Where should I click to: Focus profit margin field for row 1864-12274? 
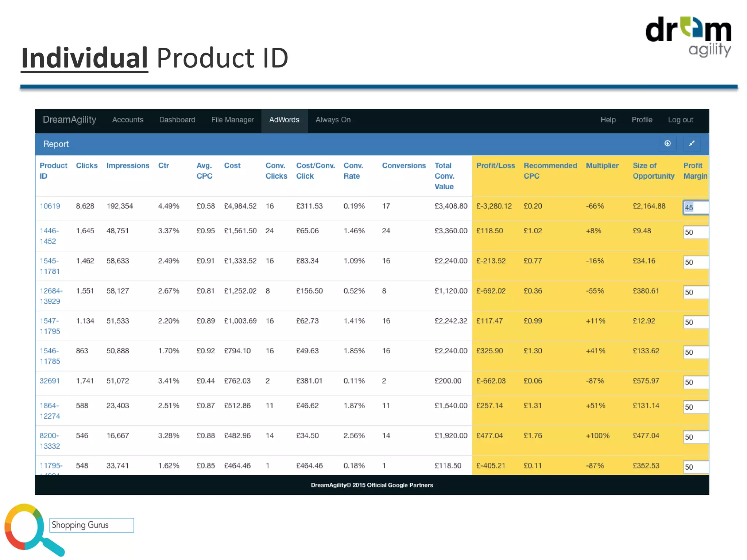(696, 407)
